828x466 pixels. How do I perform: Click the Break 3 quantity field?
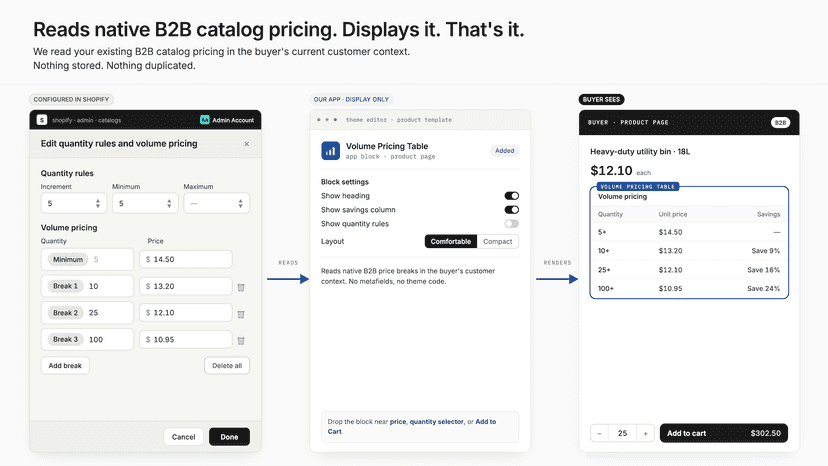(x=87, y=339)
